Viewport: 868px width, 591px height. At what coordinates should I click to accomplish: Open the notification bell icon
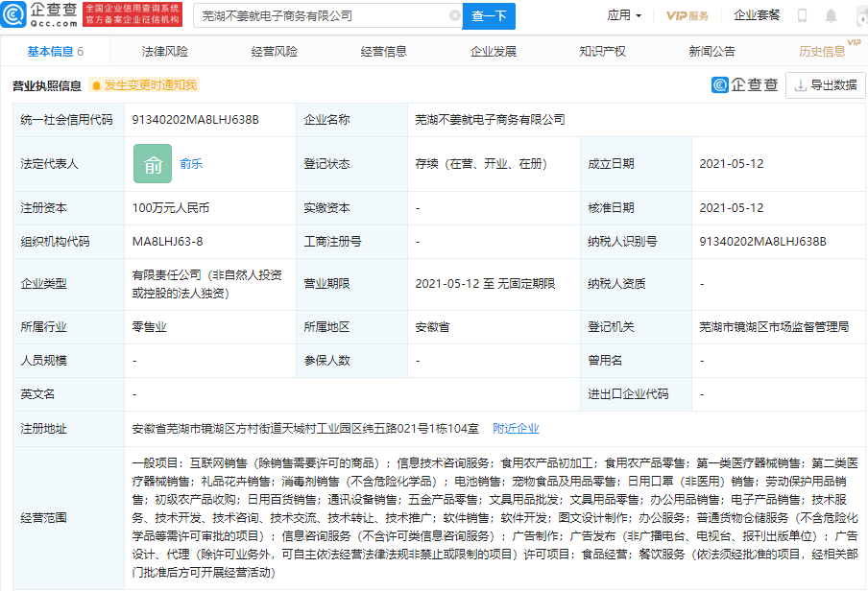point(832,13)
